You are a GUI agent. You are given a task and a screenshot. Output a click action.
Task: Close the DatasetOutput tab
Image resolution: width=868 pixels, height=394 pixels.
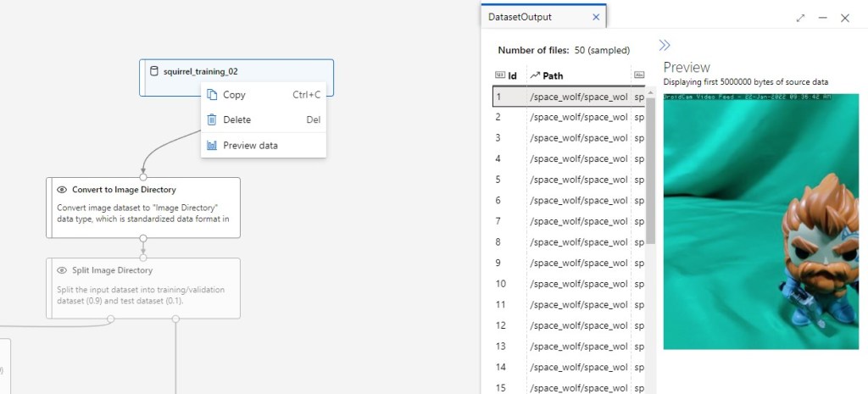click(596, 17)
